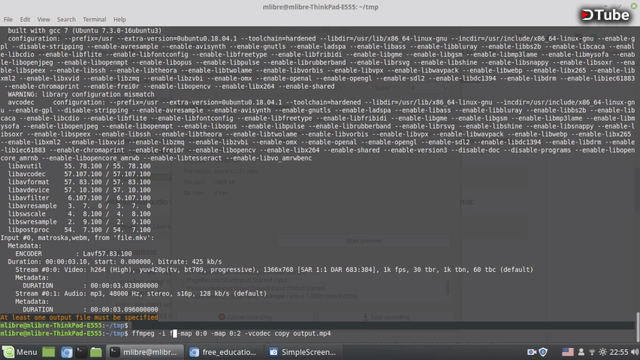Click the 'WARNING: library configuration mismatch' line

[80, 94]
